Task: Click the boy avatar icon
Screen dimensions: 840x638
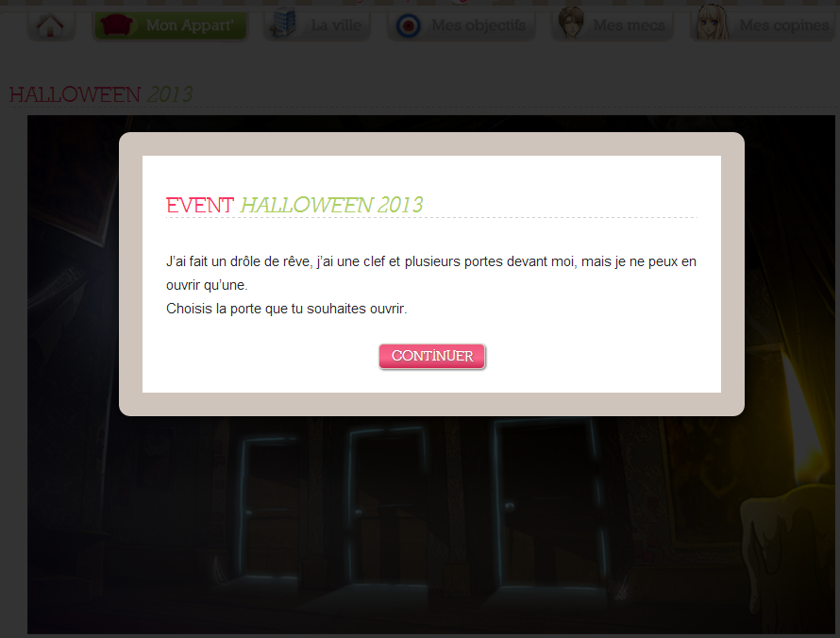Action: 570,24
